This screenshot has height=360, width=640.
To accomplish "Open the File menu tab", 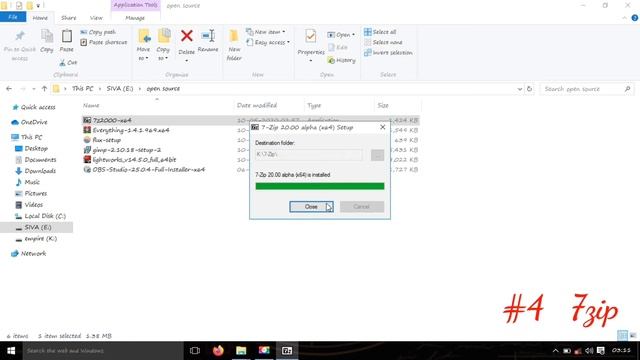I will pos(13,17).
